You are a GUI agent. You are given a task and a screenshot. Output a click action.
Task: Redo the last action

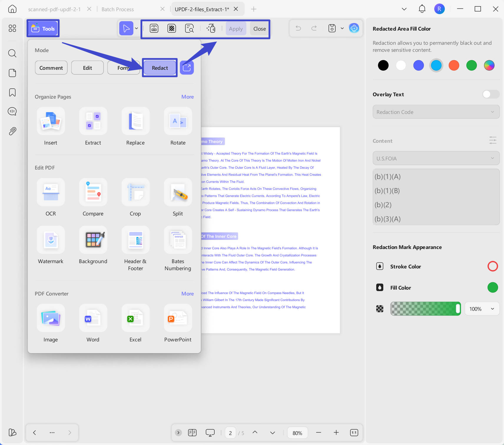pos(314,28)
